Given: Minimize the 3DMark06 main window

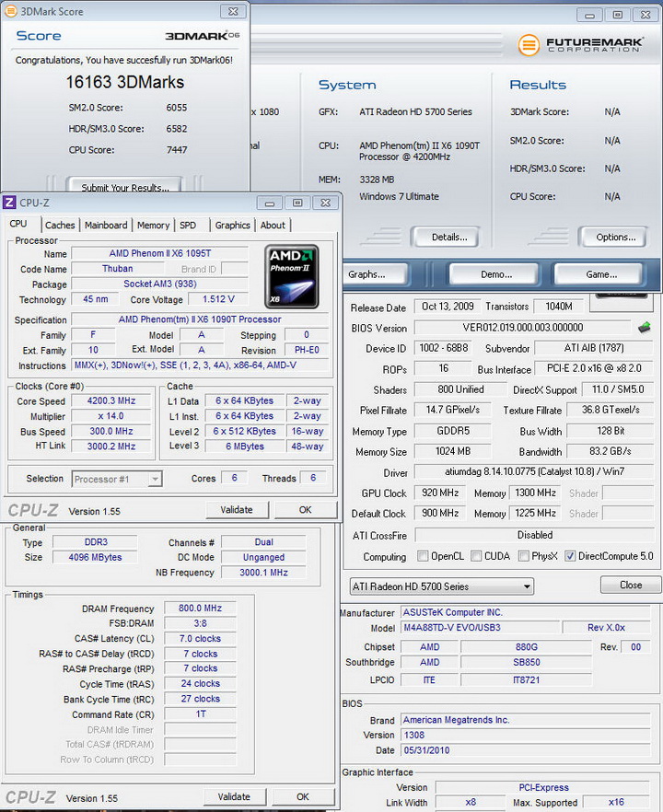Looking at the screenshot, I should click(x=589, y=15).
